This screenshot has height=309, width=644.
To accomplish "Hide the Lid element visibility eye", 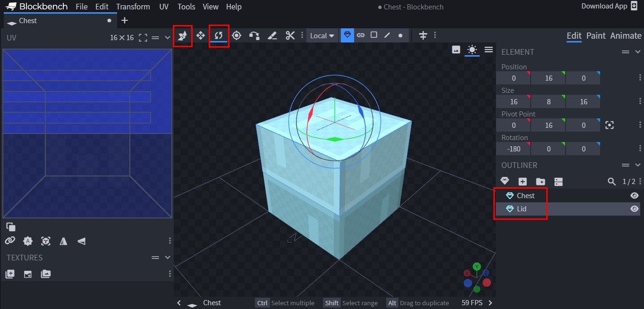I will click(x=635, y=209).
